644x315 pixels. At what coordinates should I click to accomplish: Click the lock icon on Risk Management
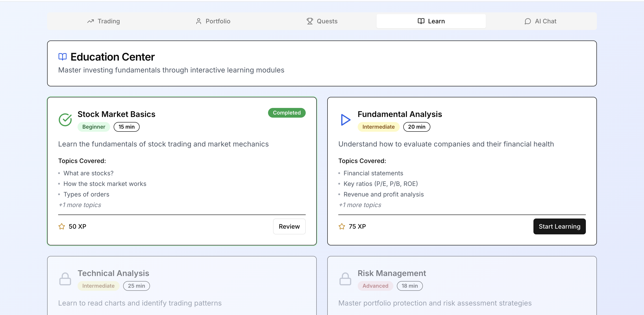pos(345,279)
